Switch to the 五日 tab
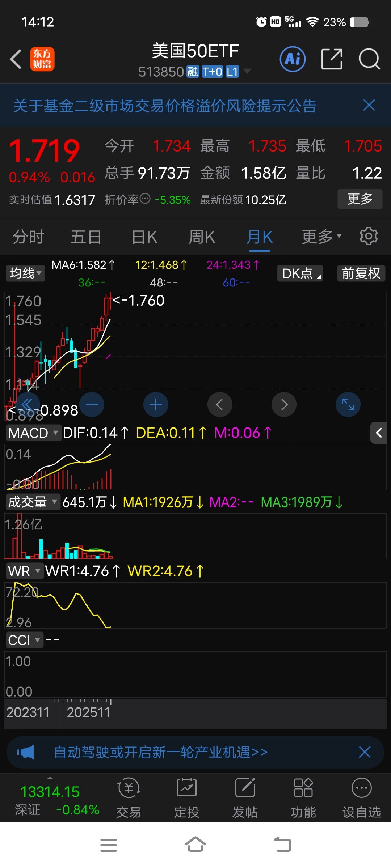The image size is (391, 868). point(86,237)
